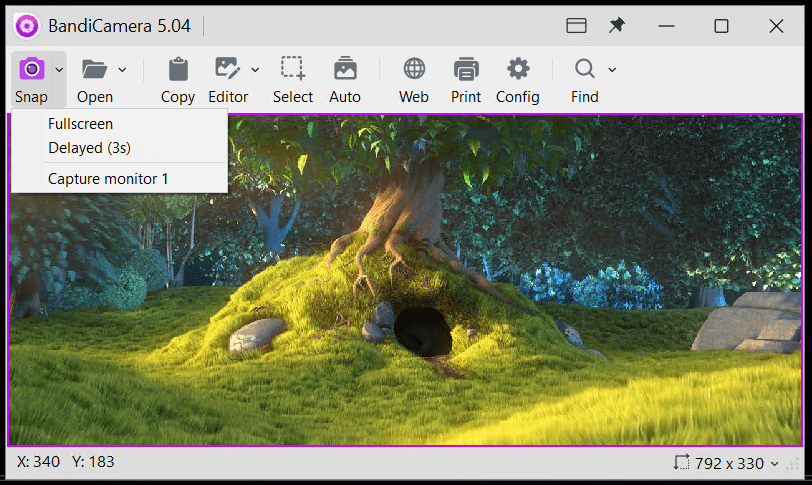Click the Open folder icon
This screenshot has width=812, height=485.
94,69
